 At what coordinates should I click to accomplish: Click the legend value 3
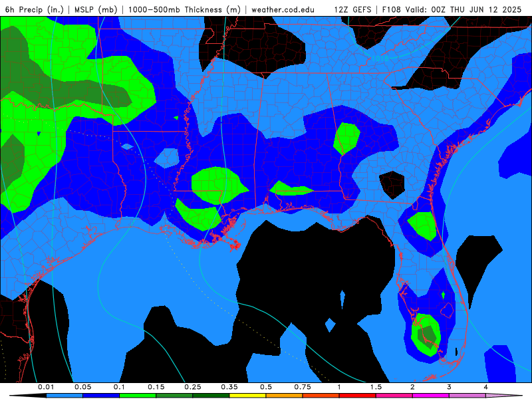point(449,387)
